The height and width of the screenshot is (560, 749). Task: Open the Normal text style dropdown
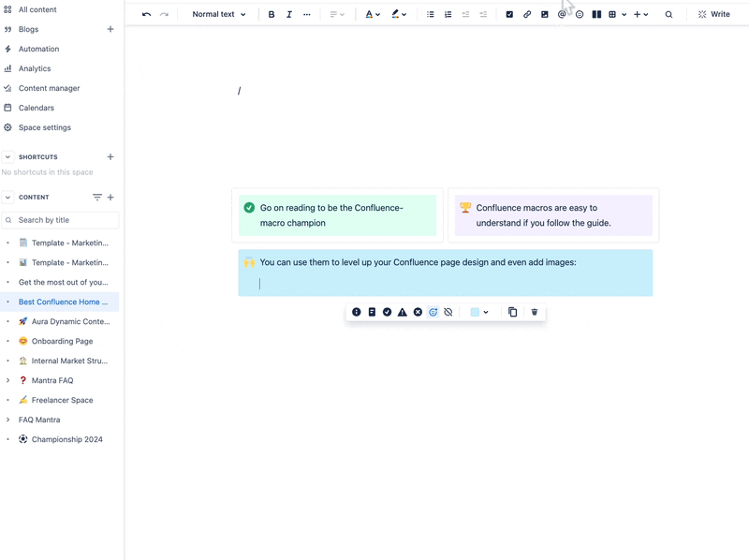tap(217, 14)
